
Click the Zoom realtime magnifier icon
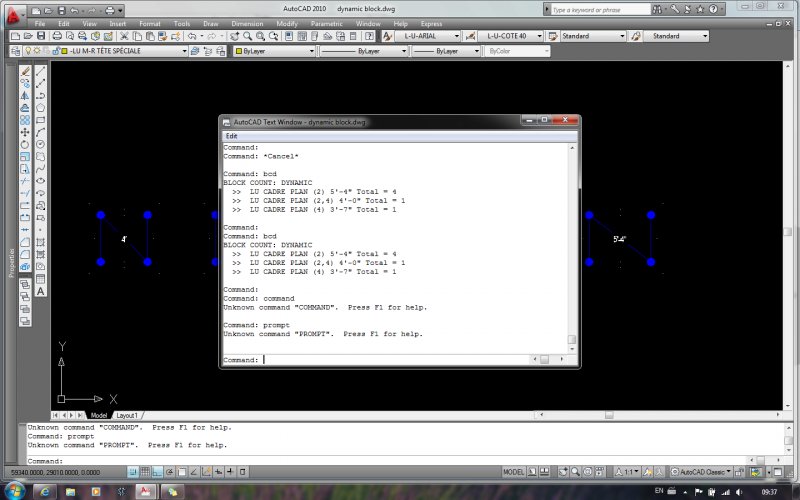click(x=247, y=36)
